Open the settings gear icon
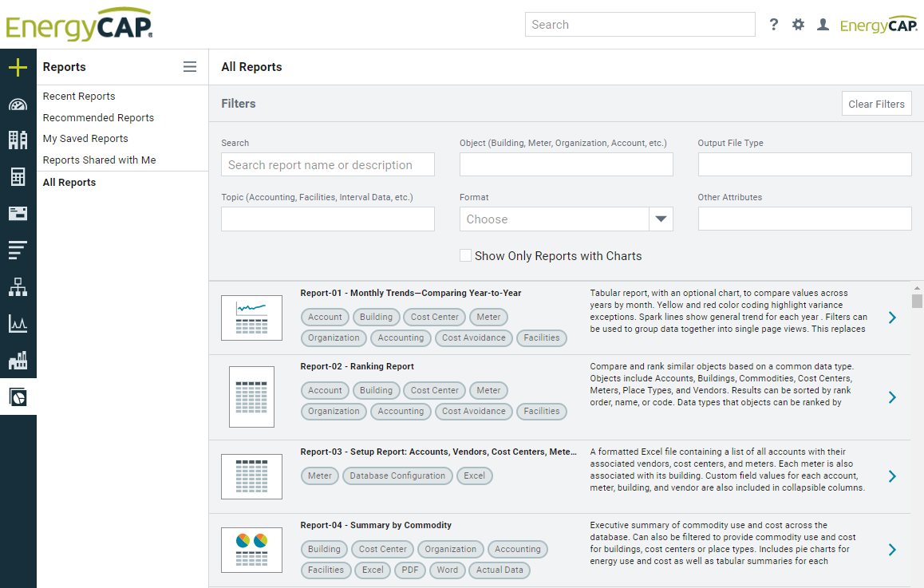Screen dimensions: 924x588 coord(798,24)
